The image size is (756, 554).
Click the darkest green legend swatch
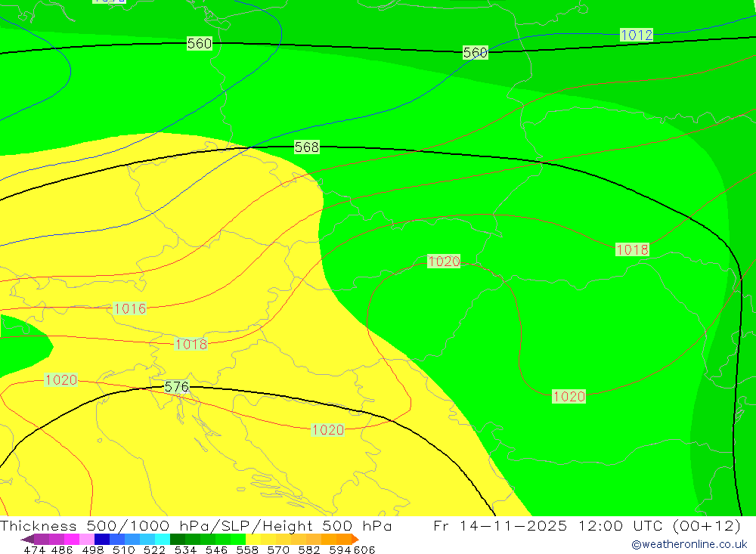tap(178, 539)
